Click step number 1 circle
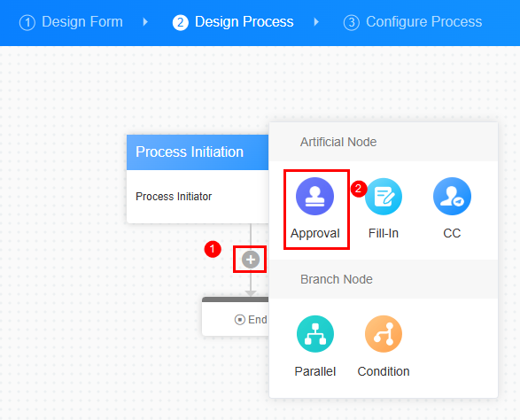Viewport: 520px width, 420px height. pos(27,23)
